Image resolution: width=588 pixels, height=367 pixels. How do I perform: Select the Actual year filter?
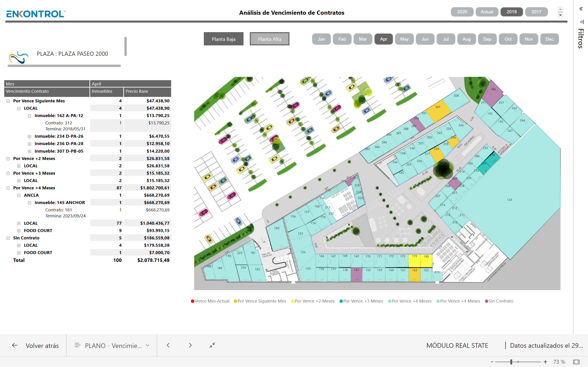click(487, 12)
